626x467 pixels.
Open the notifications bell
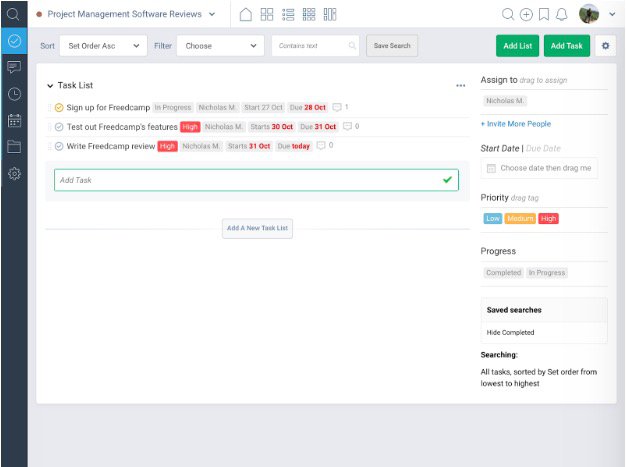tap(562, 15)
